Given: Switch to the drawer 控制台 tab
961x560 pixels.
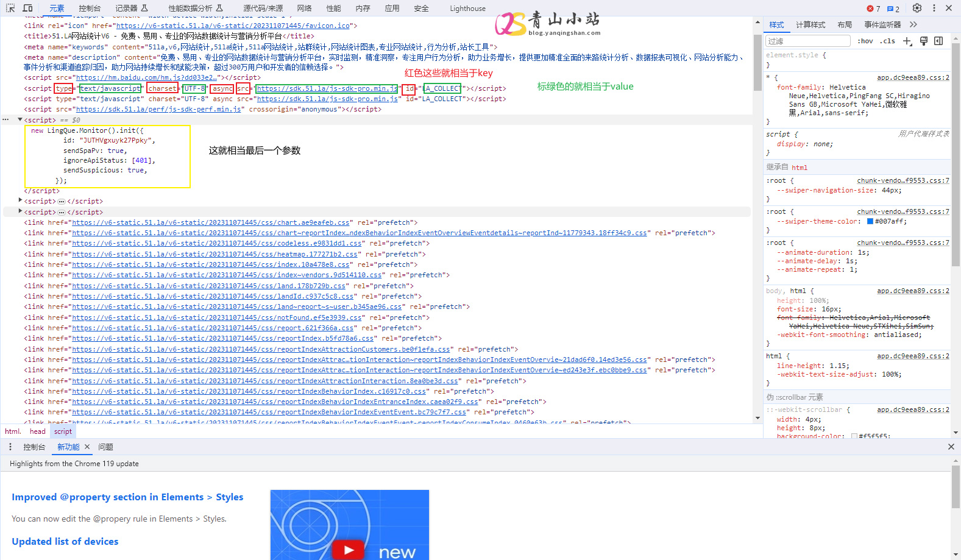Looking at the screenshot, I should tap(34, 447).
